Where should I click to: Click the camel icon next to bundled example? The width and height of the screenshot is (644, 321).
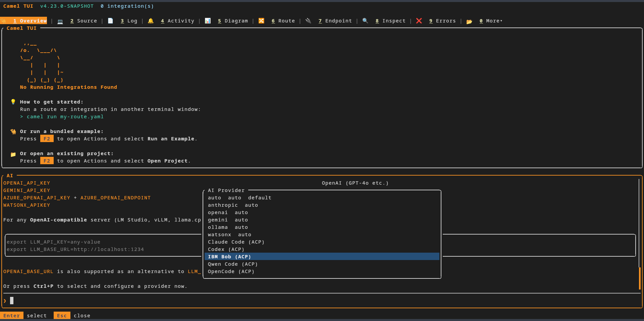[13, 131]
